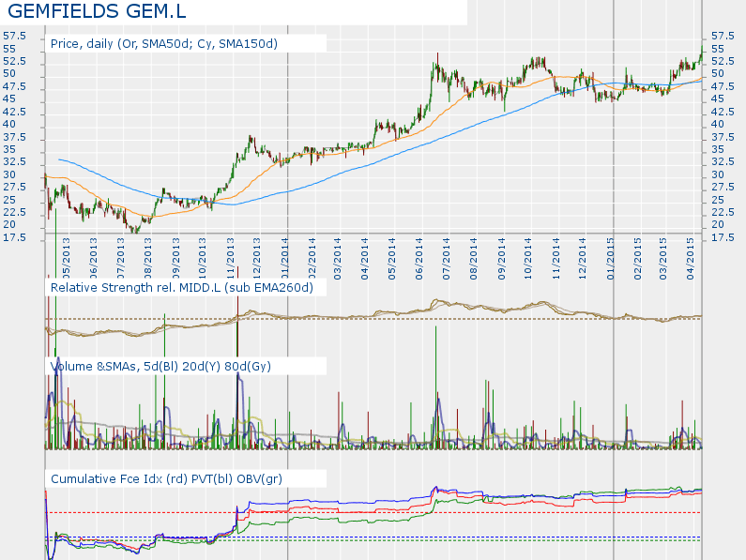Click the Volume &SMAs panel label
Viewport: 746px width, 560px height.
pyautogui.click(x=160, y=366)
